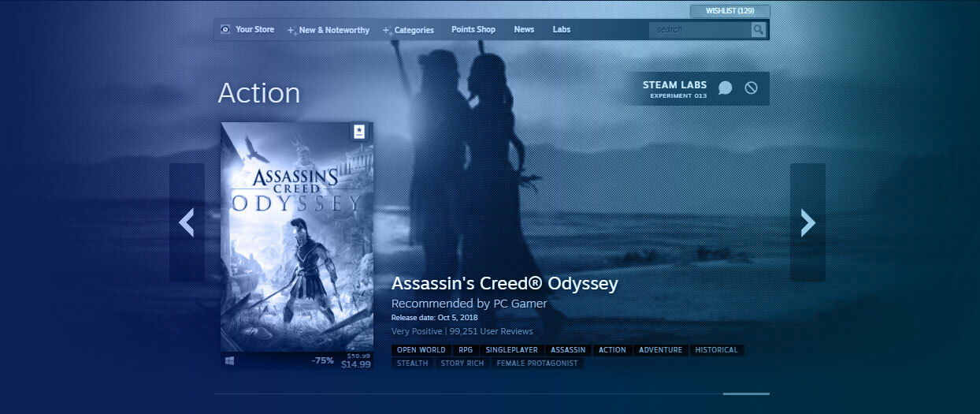Select the ASSASSIN tag
This screenshot has height=414, width=980.
(x=568, y=350)
